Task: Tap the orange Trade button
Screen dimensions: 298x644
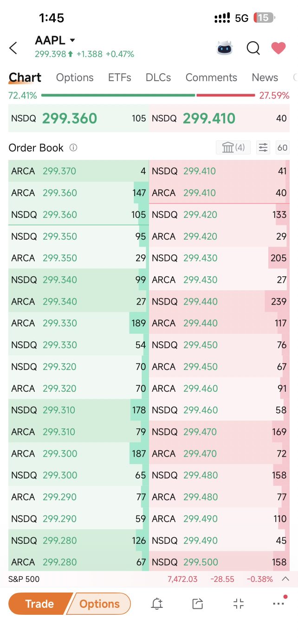Action: pos(40,604)
